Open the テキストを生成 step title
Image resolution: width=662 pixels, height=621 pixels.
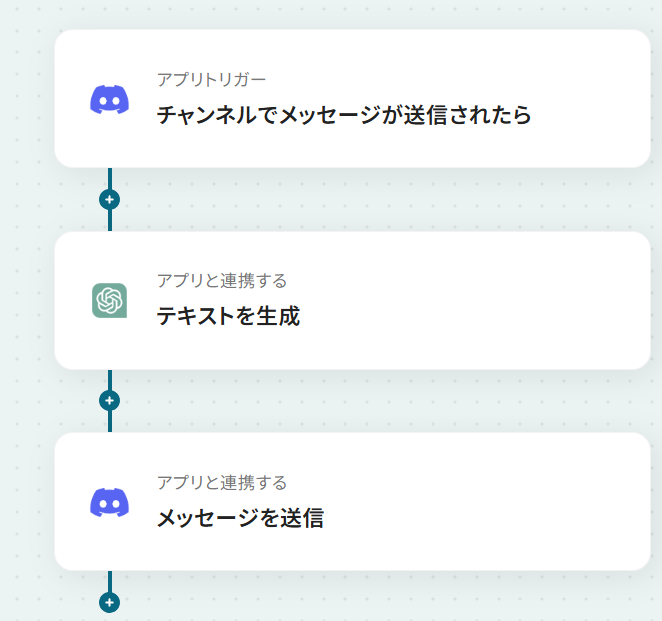point(228,316)
